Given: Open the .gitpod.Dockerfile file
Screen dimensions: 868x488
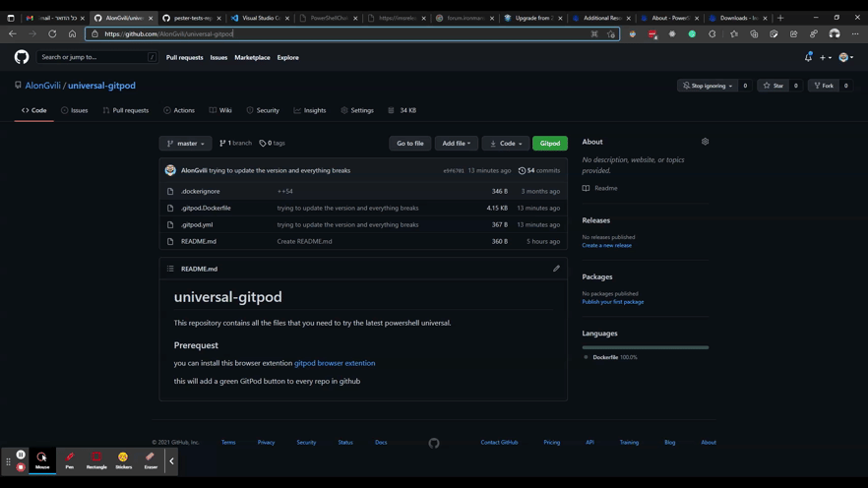Looking at the screenshot, I should (x=206, y=208).
